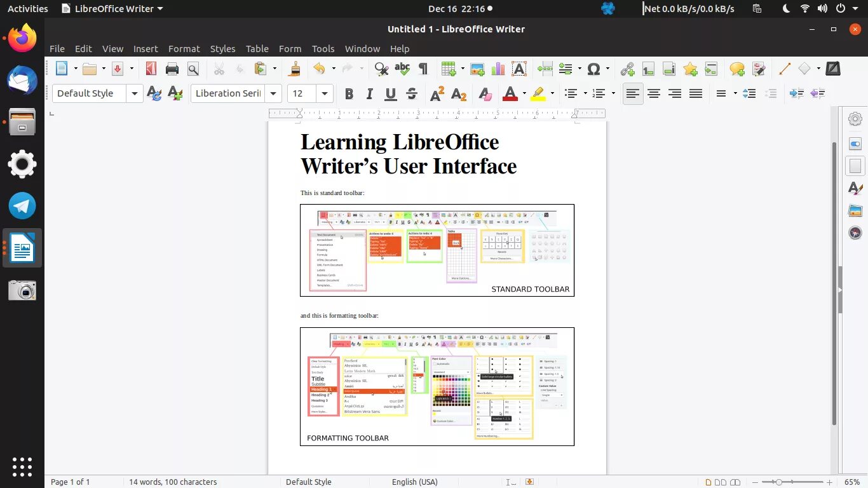This screenshot has width=868, height=488.
Task: Toggle Print Preview icon
Action: [x=193, y=69]
